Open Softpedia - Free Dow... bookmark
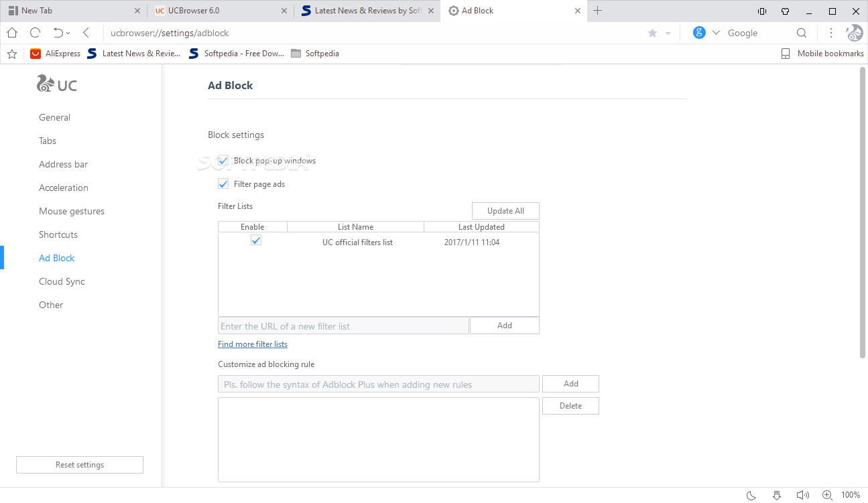 coord(237,54)
